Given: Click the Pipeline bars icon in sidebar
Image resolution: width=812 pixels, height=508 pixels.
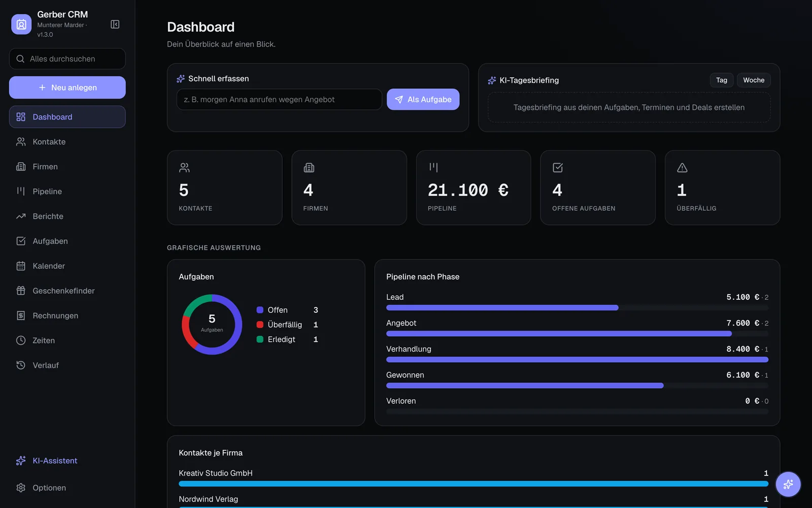Looking at the screenshot, I should [21, 192].
